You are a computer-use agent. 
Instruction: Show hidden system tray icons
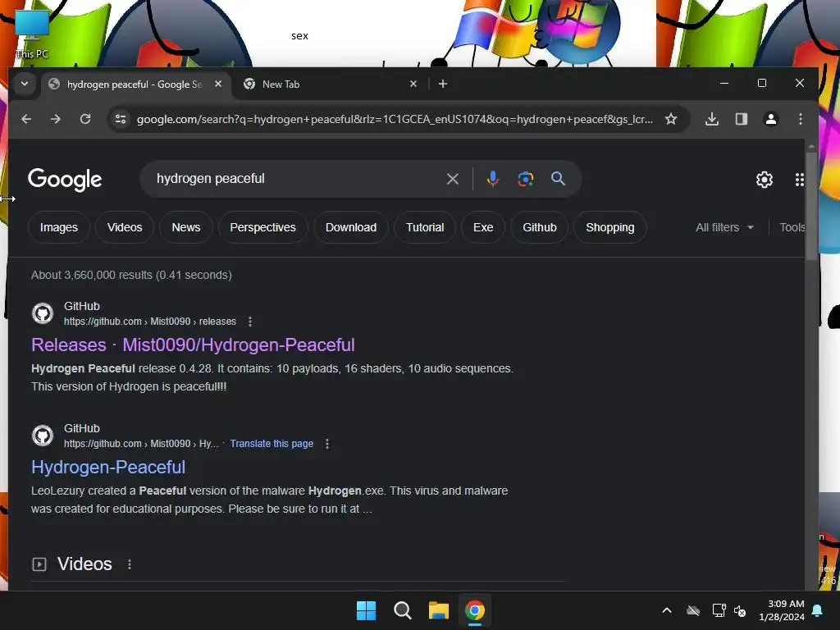[667, 610]
